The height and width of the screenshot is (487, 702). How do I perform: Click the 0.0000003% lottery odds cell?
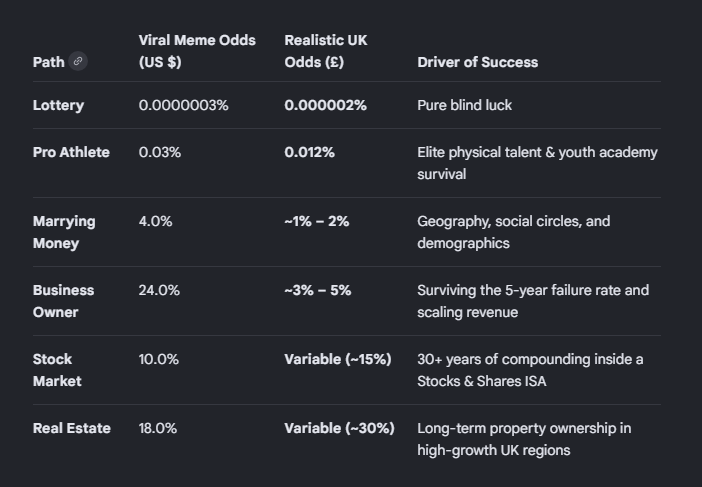coord(184,105)
